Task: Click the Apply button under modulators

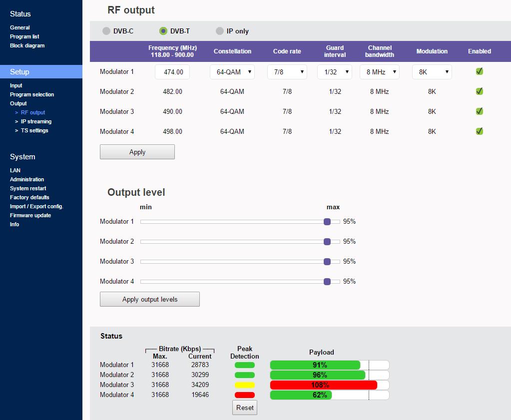Action: pyautogui.click(x=137, y=152)
